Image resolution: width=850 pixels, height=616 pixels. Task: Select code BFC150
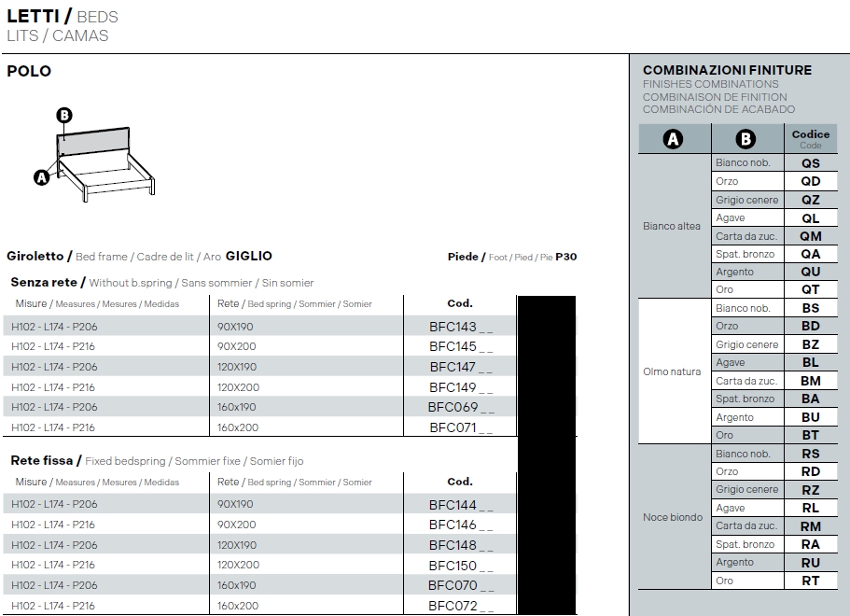pos(461,566)
